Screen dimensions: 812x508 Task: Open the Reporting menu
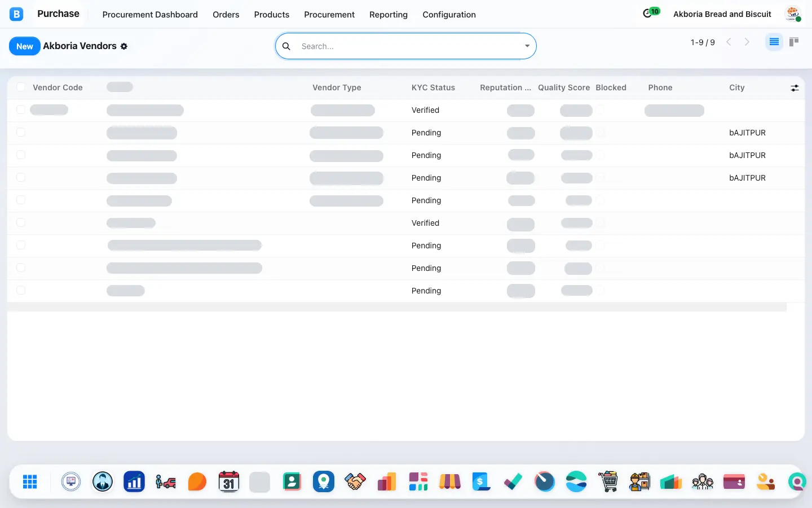[x=389, y=15]
